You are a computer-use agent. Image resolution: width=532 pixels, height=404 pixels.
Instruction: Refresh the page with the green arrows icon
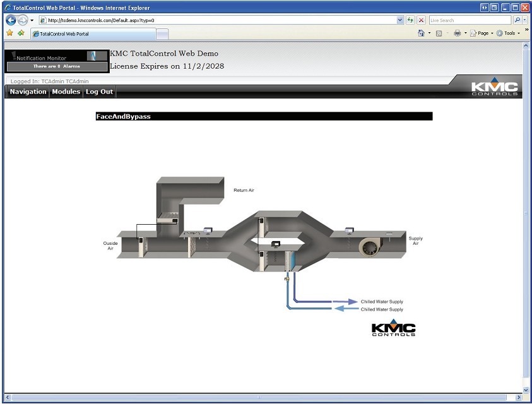coord(411,20)
